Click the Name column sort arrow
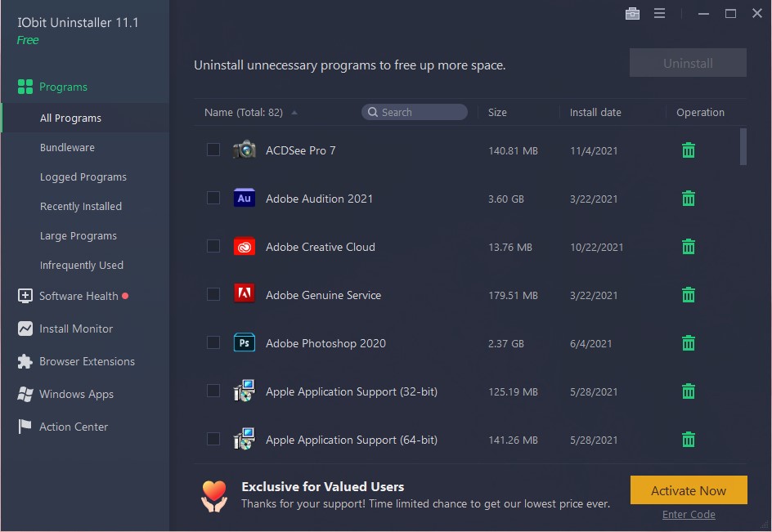The height and width of the screenshot is (532, 772). pyautogui.click(x=294, y=113)
